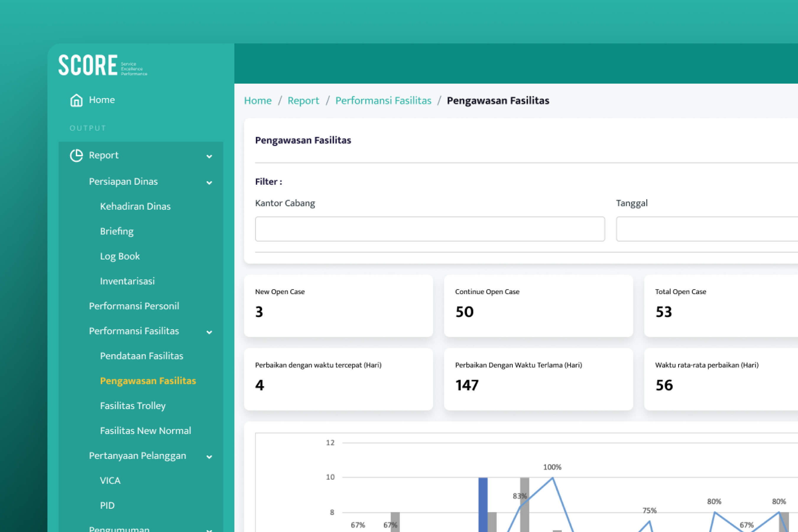
Task: Click the Total Open Case card
Action: click(x=721, y=306)
